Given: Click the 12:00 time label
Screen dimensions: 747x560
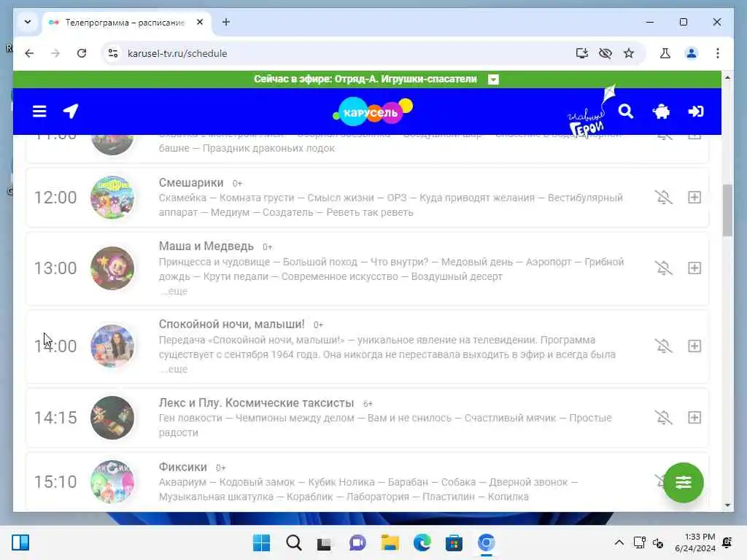Looking at the screenshot, I should pyautogui.click(x=55, y=198).
